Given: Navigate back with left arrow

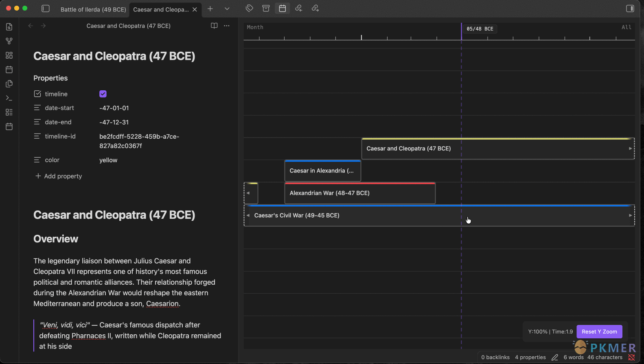Looking at the screenshot, I should click(x=31, y=26).
